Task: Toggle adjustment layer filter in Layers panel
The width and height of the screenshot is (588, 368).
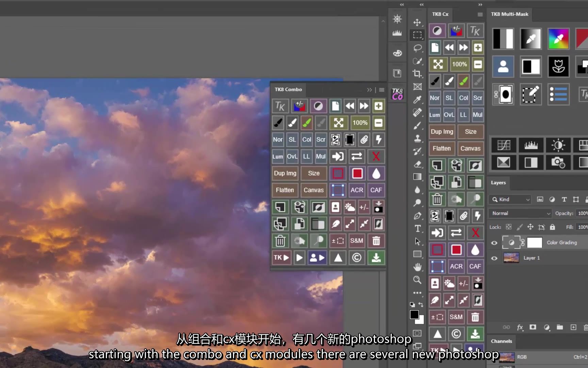Action: coord(552,199)
